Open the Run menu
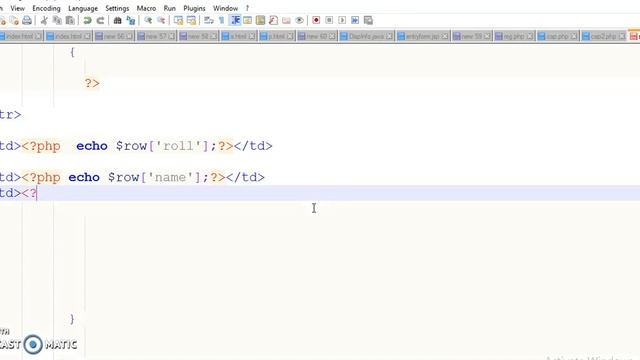This screenshot has width=640, height=360. (x=169, y=8)
